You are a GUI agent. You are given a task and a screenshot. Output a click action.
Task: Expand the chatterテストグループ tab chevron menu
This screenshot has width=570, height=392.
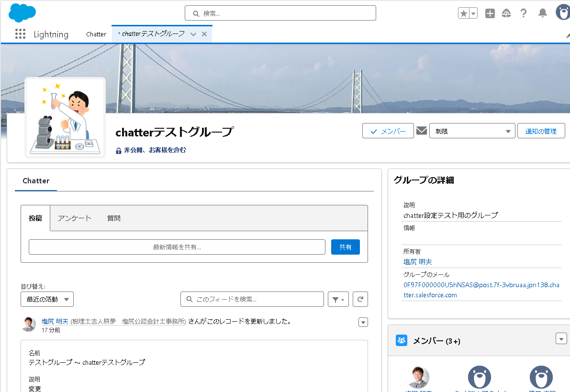193,34
